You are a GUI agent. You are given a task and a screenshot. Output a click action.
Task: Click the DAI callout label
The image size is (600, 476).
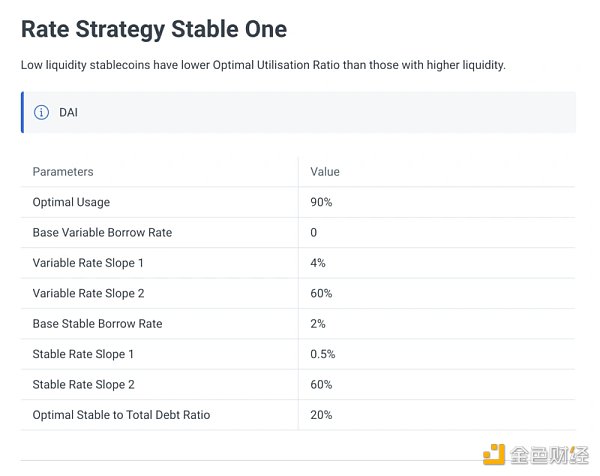(68, 112)
